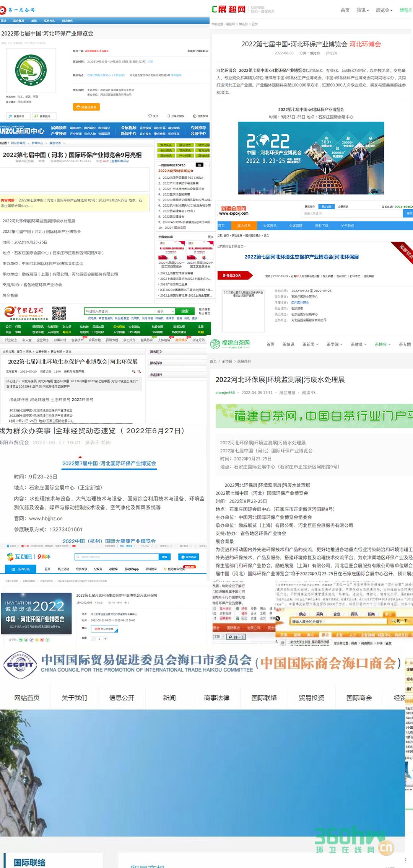Open 查看所有评论 link under ANZOL article
Viewport: 413px width, 868px height.
(120, 161)
